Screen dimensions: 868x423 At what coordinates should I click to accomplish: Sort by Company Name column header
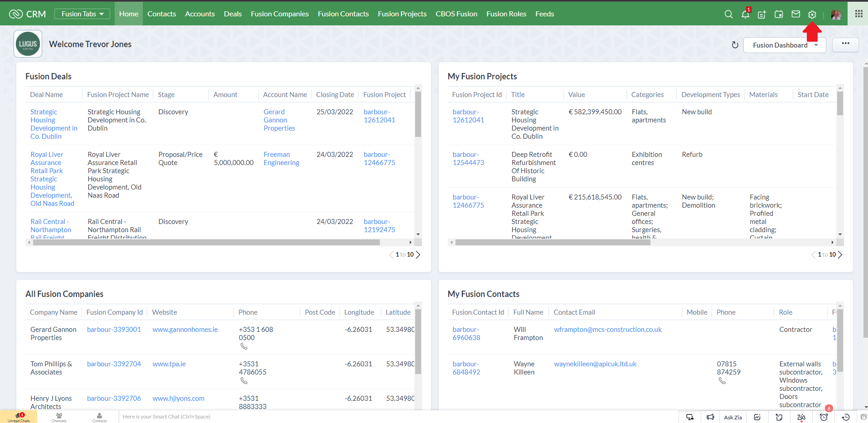(x=53, y=312)
